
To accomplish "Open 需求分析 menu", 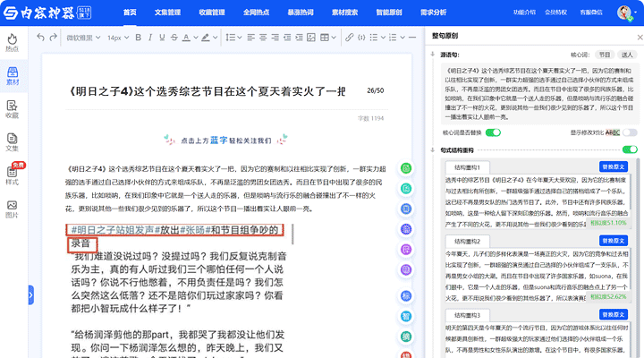I will tap(433, 13).
